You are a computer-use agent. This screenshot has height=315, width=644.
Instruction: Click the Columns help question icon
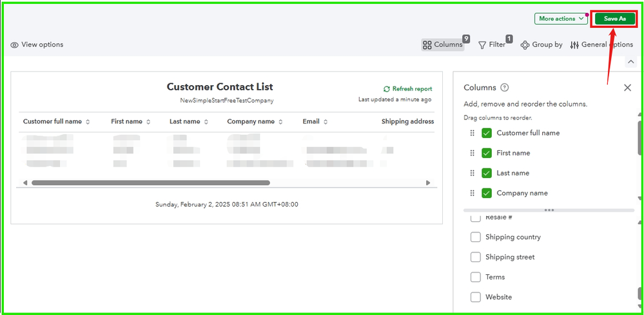[x=505, y=88]
